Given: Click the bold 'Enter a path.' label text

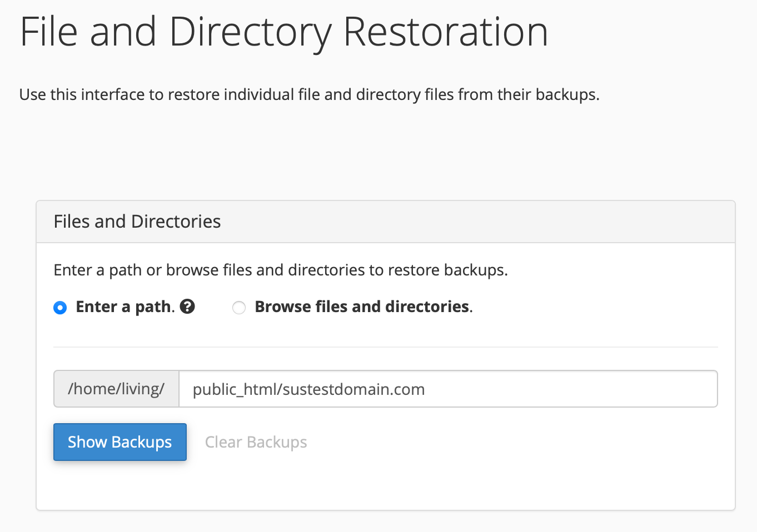Looking at the screenshot, I should coord(125,307).
